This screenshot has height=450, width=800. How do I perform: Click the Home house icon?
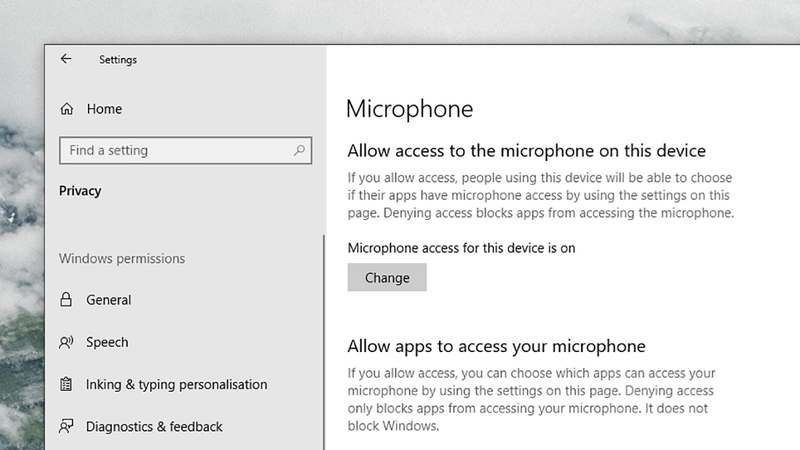67,109
